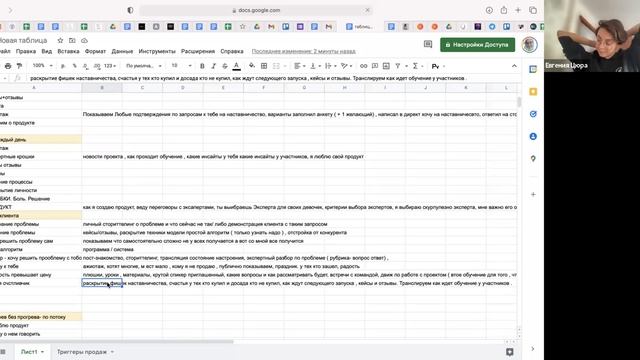Viewport: 640px width, 360px height.
Task: Show the Safari tab overview
Action: [533, 10]
